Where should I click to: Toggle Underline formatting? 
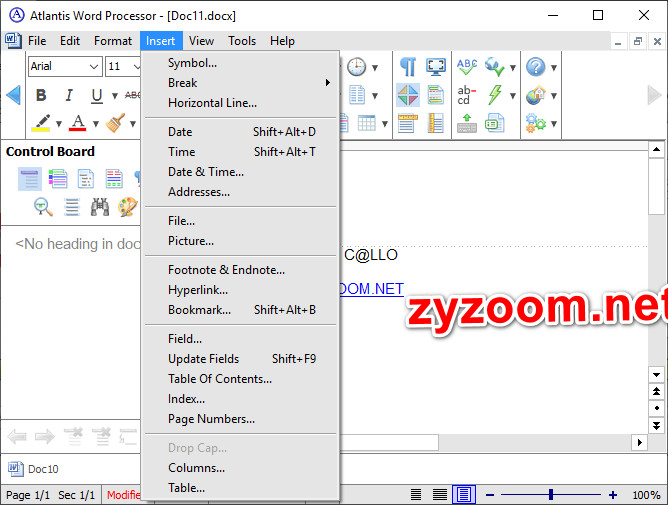[x=97, y=95]
